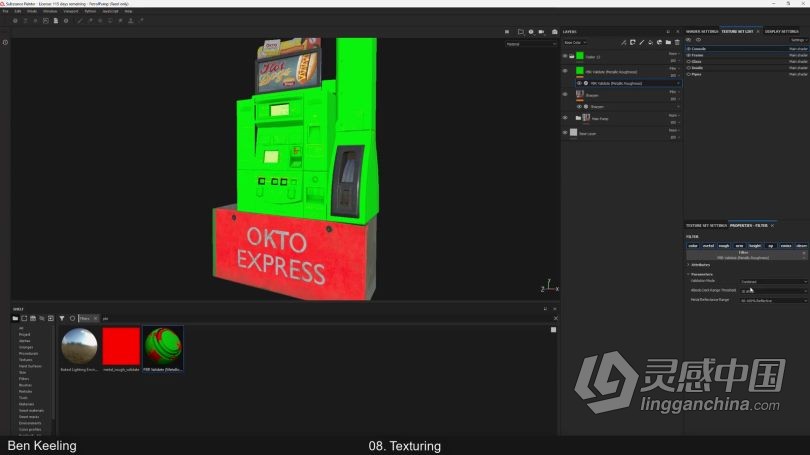Open the Base Color channel dropdown in Layers
The width and height of the screenshot is (810, 455).
click(575, 42)
